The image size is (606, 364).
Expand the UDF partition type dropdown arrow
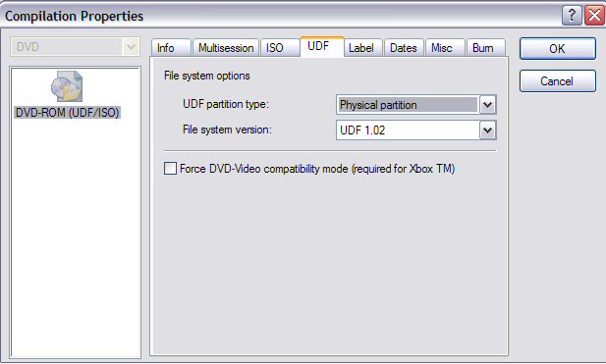tap(488, 105)
